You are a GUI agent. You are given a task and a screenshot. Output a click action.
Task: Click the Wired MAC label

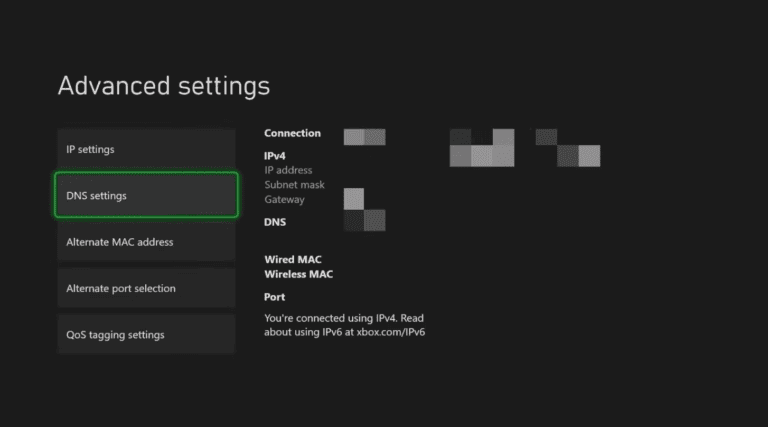[293, 259]
